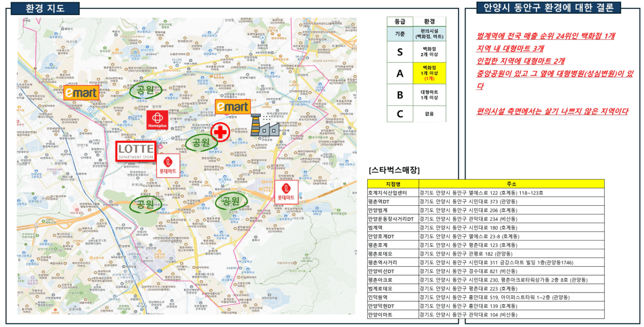Select the 범계로데오 branch cell
This screenshot has height=327, width=644.
point(393,289)
